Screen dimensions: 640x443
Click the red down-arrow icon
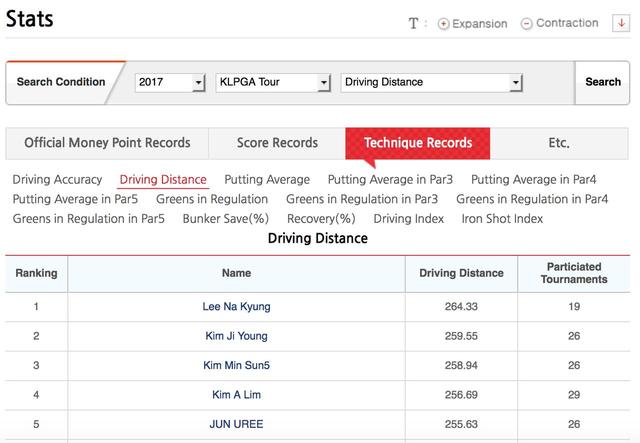click(621, 23)
